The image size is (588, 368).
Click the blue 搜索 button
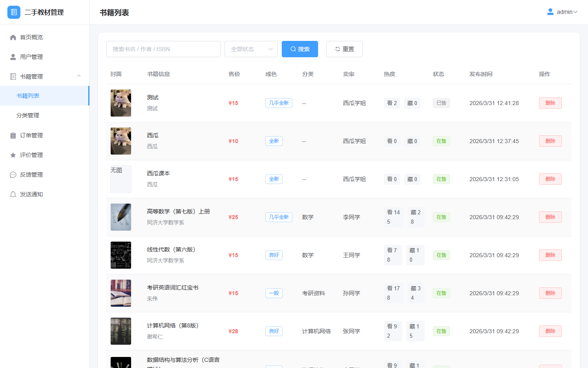pos(300,49)
